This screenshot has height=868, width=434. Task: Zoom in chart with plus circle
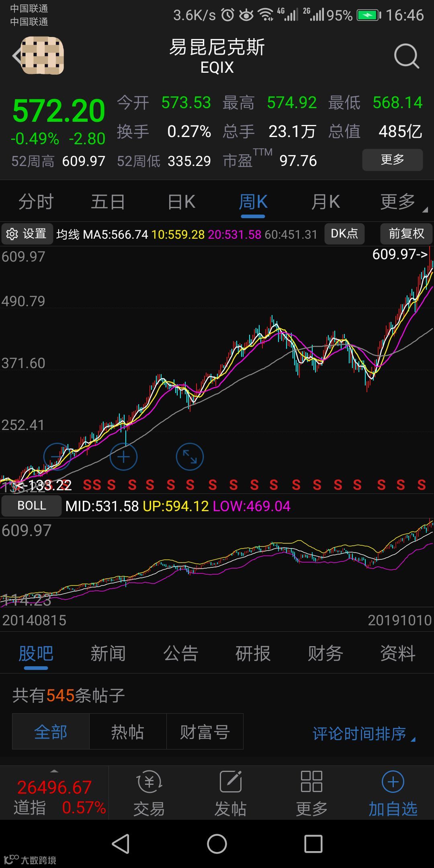[x=123, y=457]
